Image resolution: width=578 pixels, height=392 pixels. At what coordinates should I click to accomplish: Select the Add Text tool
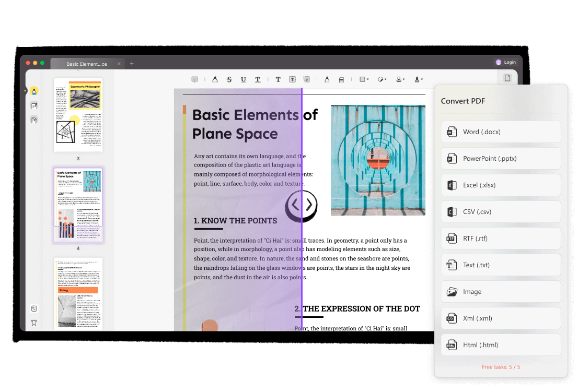(278, 79)
